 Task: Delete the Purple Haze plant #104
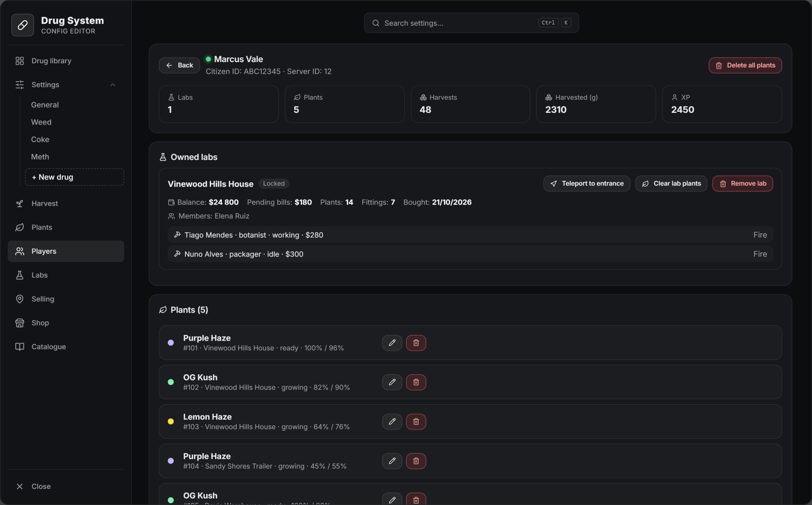(x=416, y=461)
